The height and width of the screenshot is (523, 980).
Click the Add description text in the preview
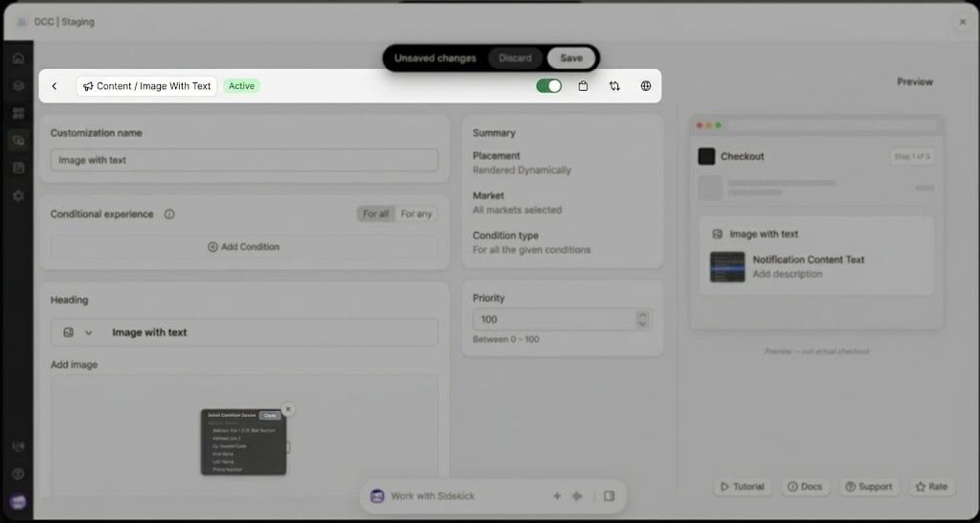click(788, 275)
